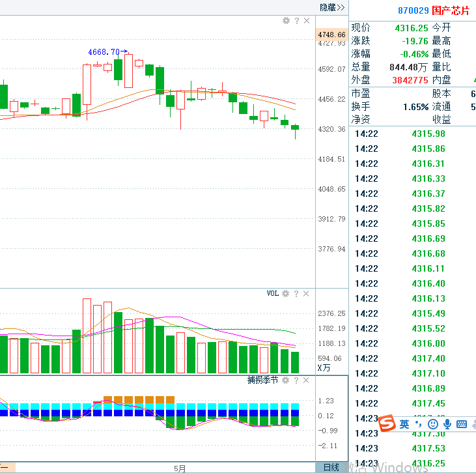Select the 国产芯片 stock name
This screenshot has width=476, height=473.
pos(451,10)
